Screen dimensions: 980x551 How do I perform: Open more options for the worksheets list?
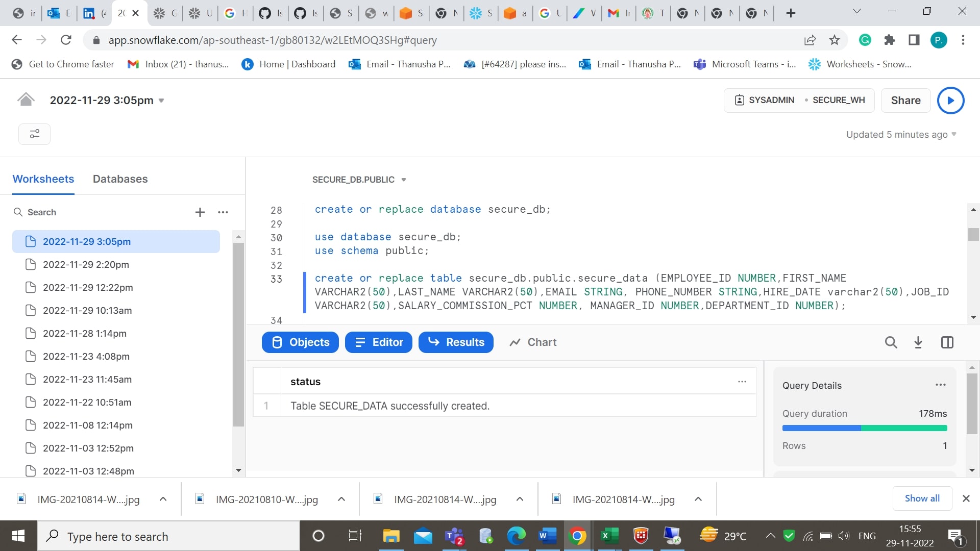click(x=223, y=212)
